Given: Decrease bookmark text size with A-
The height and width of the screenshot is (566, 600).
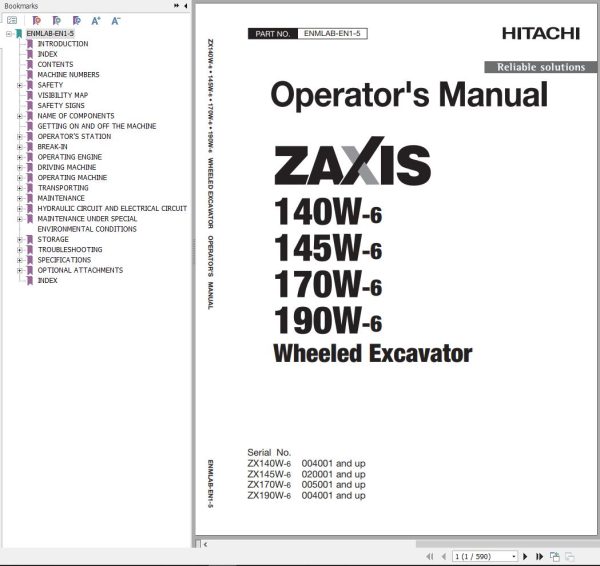Looking at the screenshot, I should (116, 20).
